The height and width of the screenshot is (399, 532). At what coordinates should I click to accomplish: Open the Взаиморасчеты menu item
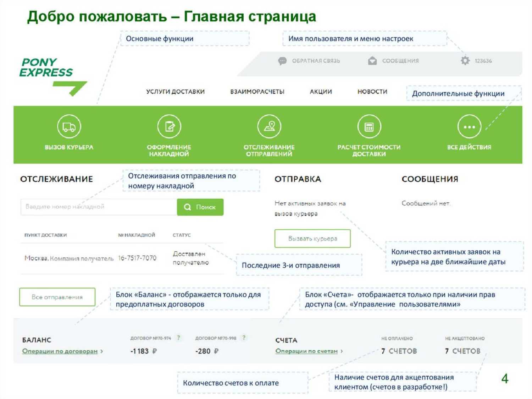(x=257, y=92)
